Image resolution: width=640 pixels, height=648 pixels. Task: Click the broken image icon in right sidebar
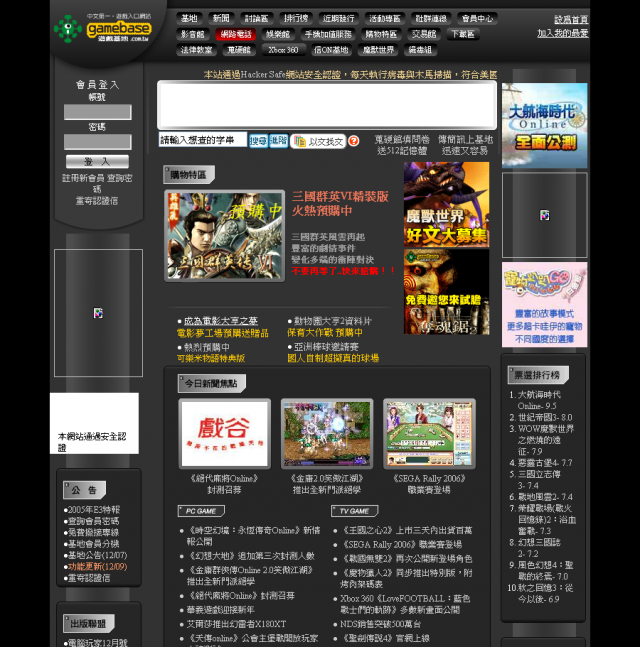[545, 215]
